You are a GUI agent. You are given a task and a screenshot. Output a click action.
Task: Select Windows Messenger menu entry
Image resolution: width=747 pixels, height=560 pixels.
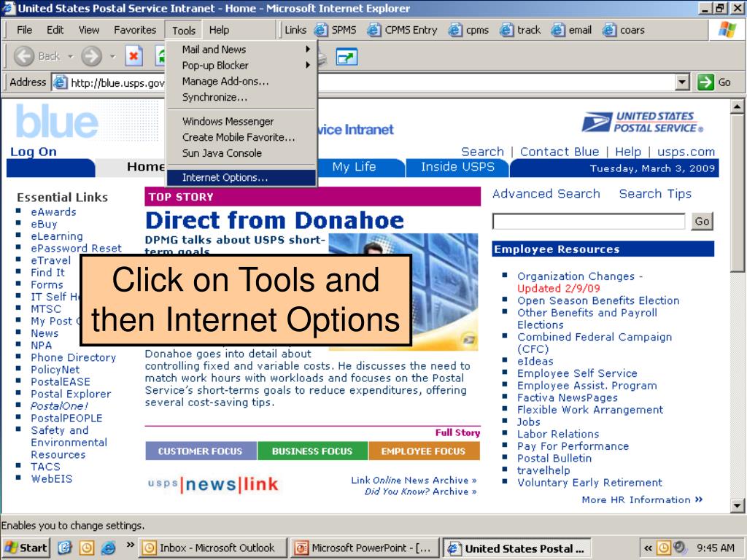pos(241,121)
